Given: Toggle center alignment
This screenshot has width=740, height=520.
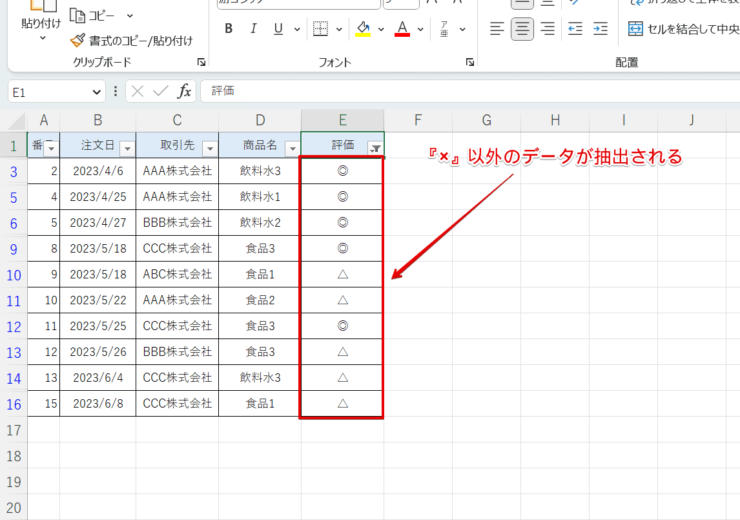Looking at the screenshot, I should pyautogui.click(x=522, y=28).
